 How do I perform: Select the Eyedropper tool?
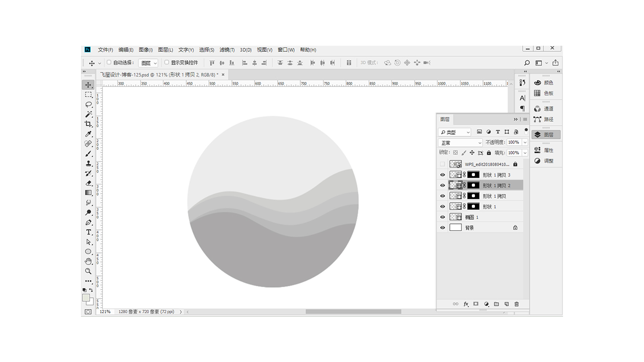89,134
